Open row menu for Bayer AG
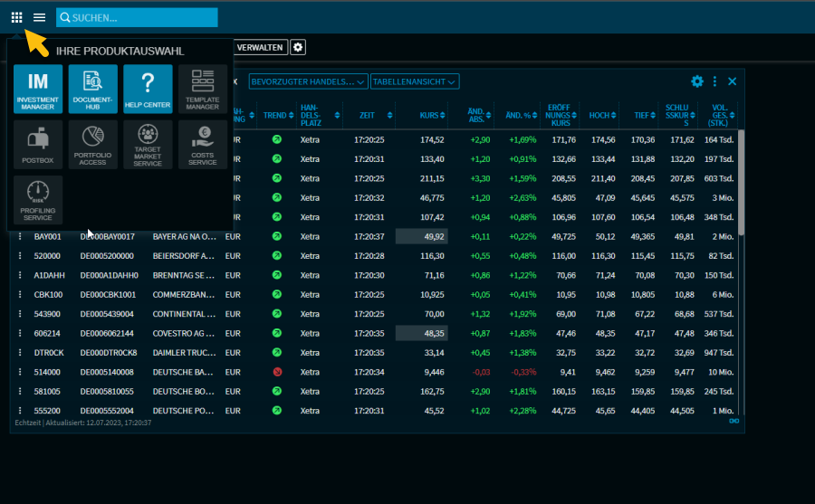Screen dimensions: 815x504 [19, 236]
